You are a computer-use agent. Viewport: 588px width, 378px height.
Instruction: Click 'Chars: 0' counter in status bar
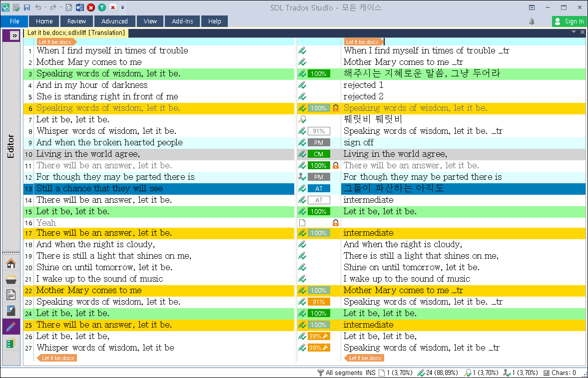click(x=564, y=373)
